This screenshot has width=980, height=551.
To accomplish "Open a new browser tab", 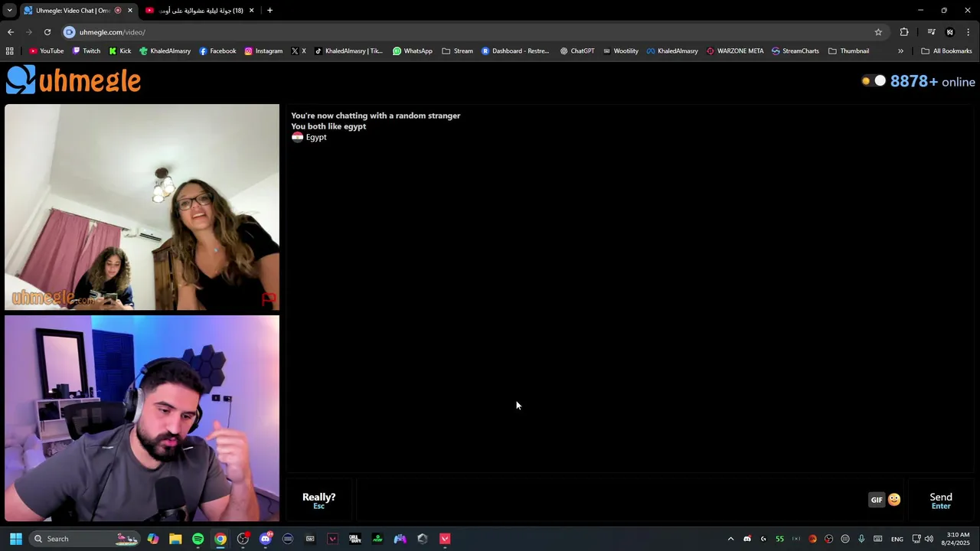I will coord(269,11).
